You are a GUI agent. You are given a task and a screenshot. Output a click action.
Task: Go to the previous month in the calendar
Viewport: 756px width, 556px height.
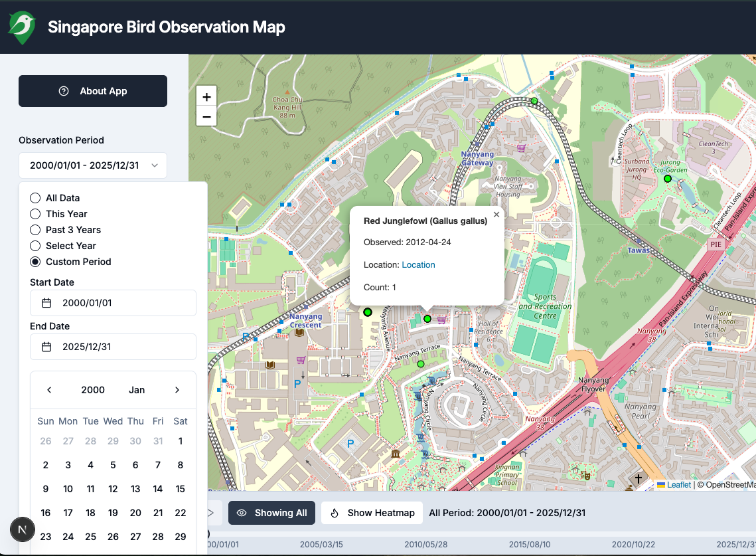point(48,390)
